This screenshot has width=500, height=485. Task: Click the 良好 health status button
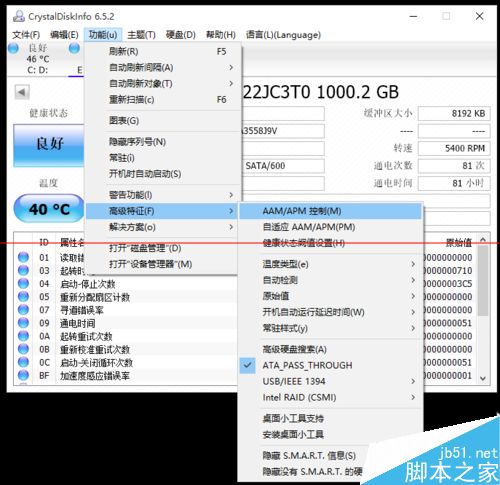pos(49,145)
